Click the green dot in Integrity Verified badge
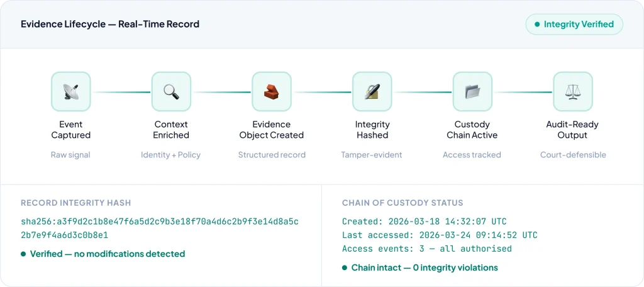Image resolution: width=644 pixels, height=287 pixels. click(x=536, y=25)
